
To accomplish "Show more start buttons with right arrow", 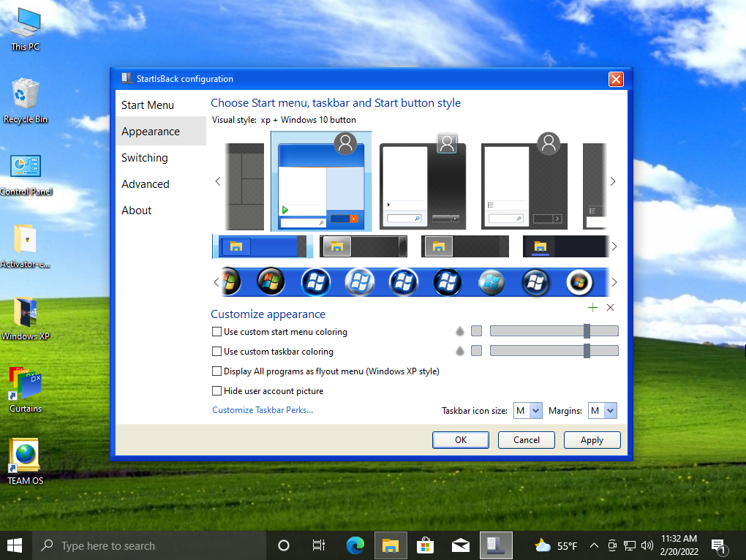I will tap(614, 282).
